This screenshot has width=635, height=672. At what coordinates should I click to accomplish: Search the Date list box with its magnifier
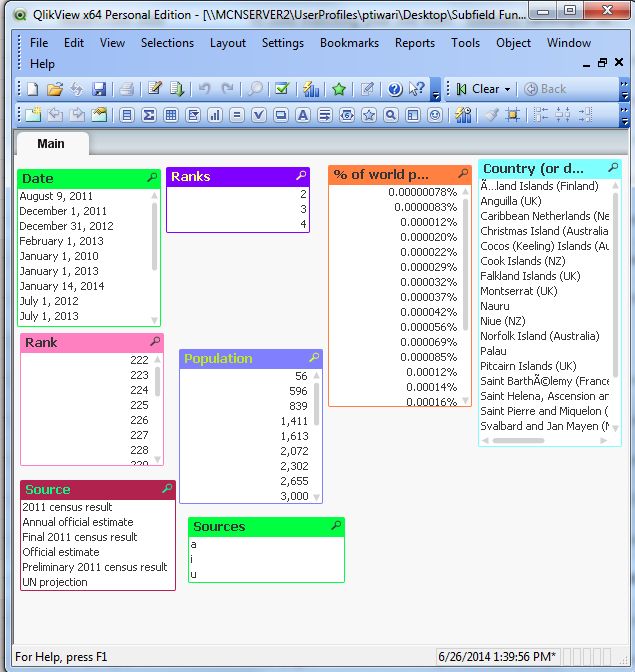coord(152,177)
